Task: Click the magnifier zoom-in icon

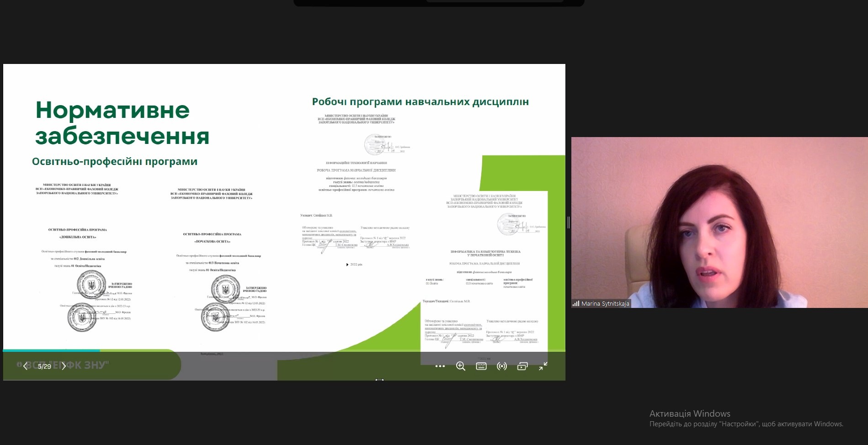Action: 460,366
